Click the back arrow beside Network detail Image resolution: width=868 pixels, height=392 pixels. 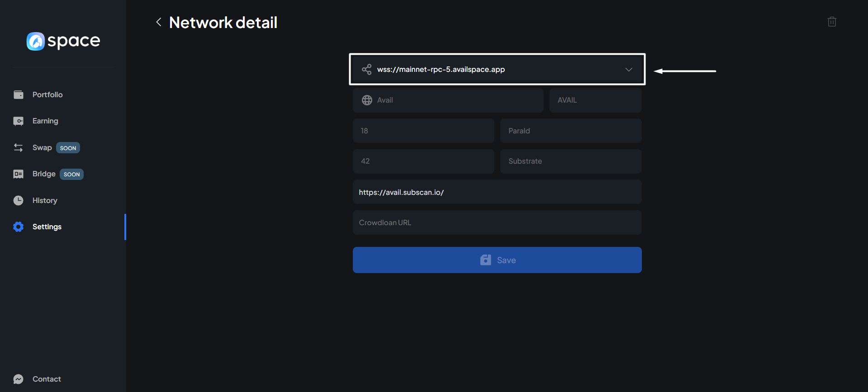tap(159, 22)
